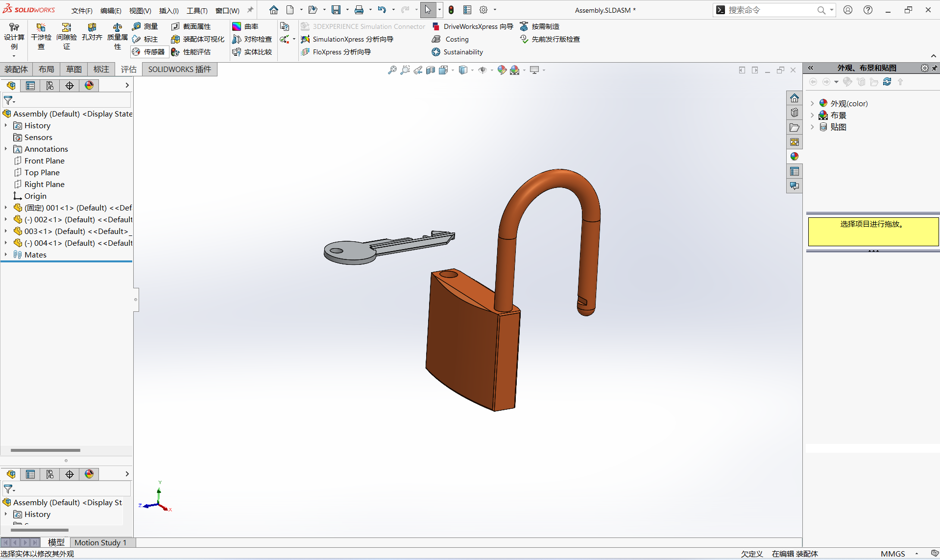Open the 干涉检查 interference check tool
The width and height of the screenshot is (940, 560).
(41, 36)
